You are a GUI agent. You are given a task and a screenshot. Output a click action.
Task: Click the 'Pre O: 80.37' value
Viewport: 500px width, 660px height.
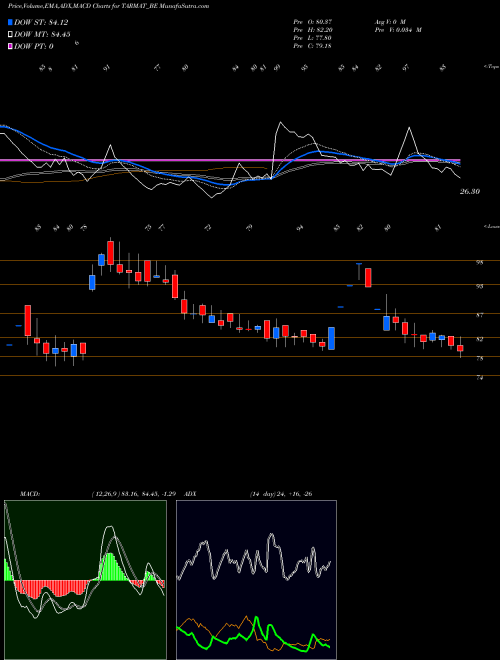tap(312, 22)
